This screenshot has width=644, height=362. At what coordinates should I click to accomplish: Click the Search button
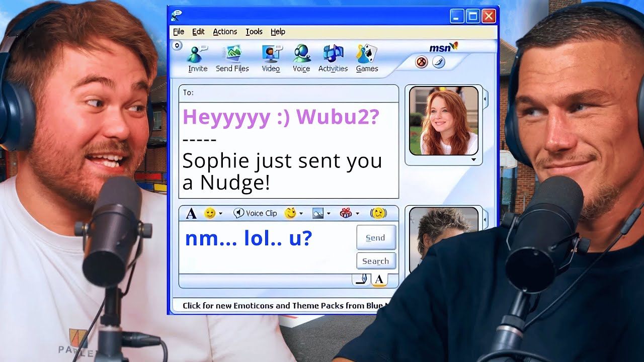click(376, 261)
